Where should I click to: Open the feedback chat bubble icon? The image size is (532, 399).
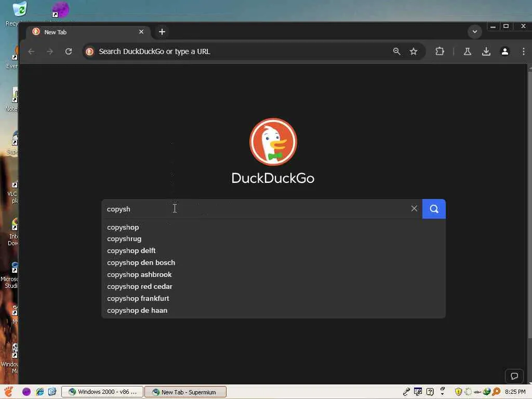tap(514, 376)
